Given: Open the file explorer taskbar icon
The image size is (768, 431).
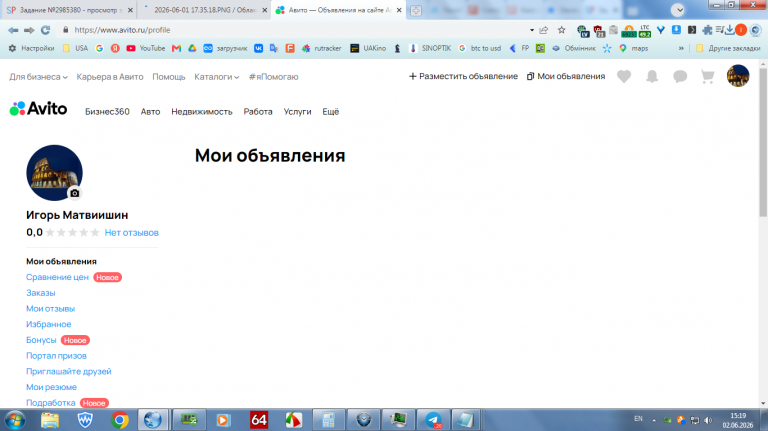Looking at the screenshot, I should [50, 420].
